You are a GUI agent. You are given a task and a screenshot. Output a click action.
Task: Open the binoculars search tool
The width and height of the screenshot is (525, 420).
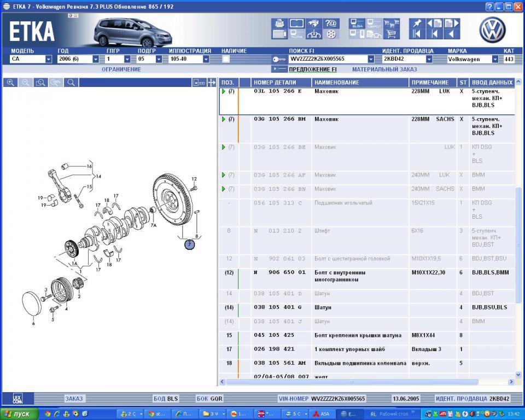(314, 23)
